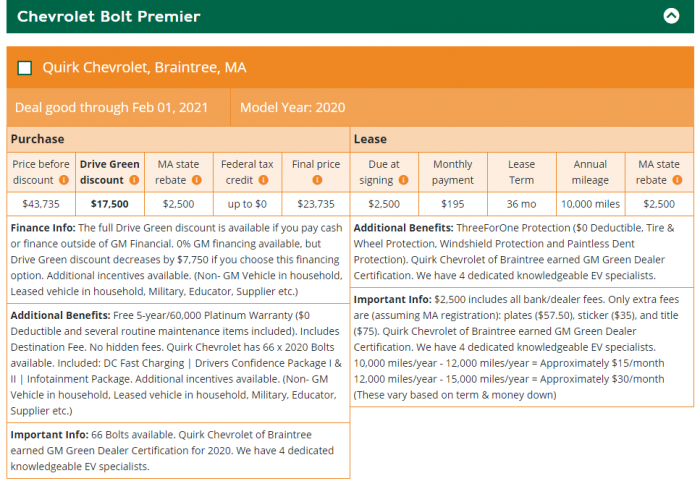The image size is (700, 481).
Task: Click the Chevrolet Bolt Premier header title
Action: tap(109, 17)
